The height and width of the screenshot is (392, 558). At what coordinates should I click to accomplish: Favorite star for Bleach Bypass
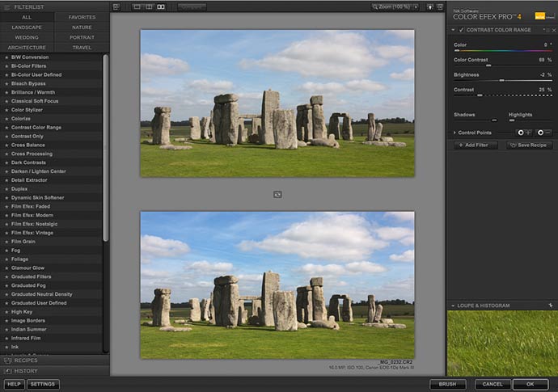tap(6, 83)
